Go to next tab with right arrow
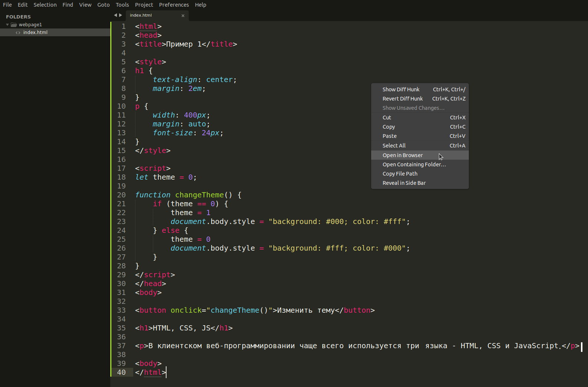The width and height of the screenshot is (588, 387). [121, 15]
